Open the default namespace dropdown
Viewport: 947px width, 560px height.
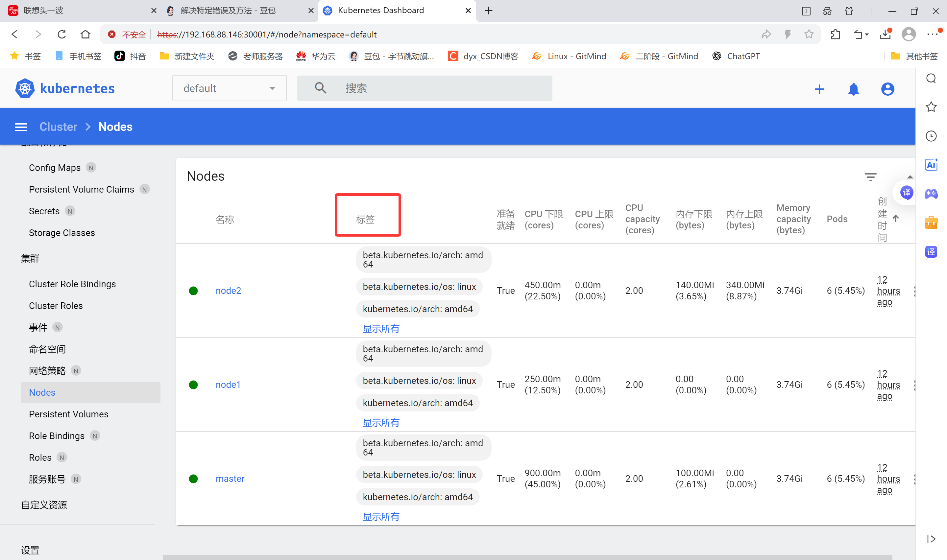tap(229, 88)
